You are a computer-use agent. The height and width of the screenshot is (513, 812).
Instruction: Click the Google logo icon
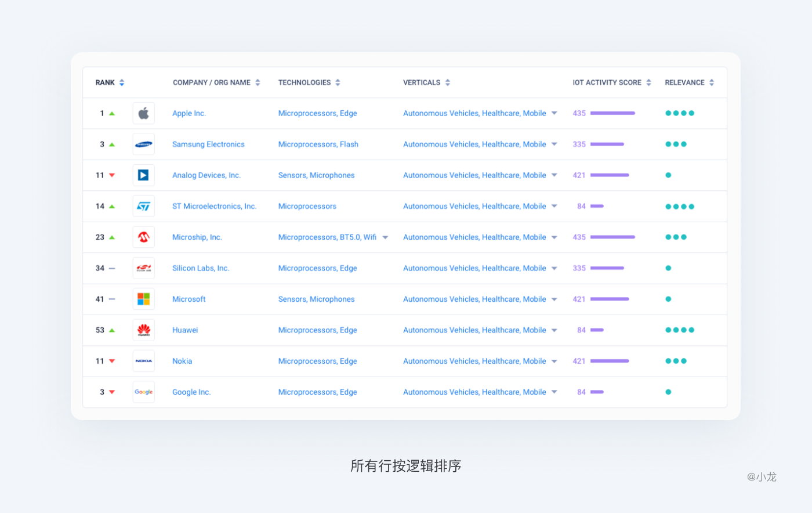point(143,392)
